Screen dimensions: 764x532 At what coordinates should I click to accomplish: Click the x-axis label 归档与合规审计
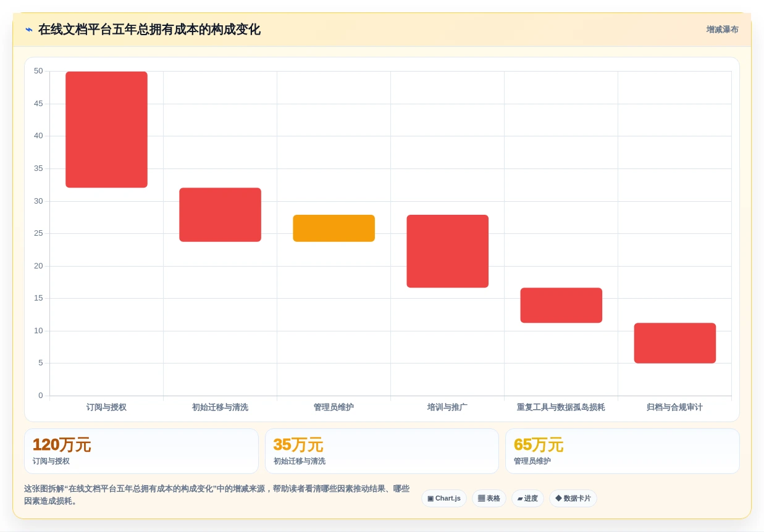click(674, 407)
